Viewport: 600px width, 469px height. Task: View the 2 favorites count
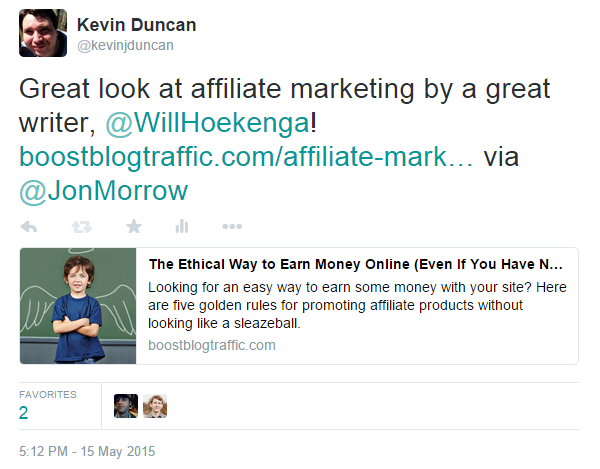click(23, 413)
